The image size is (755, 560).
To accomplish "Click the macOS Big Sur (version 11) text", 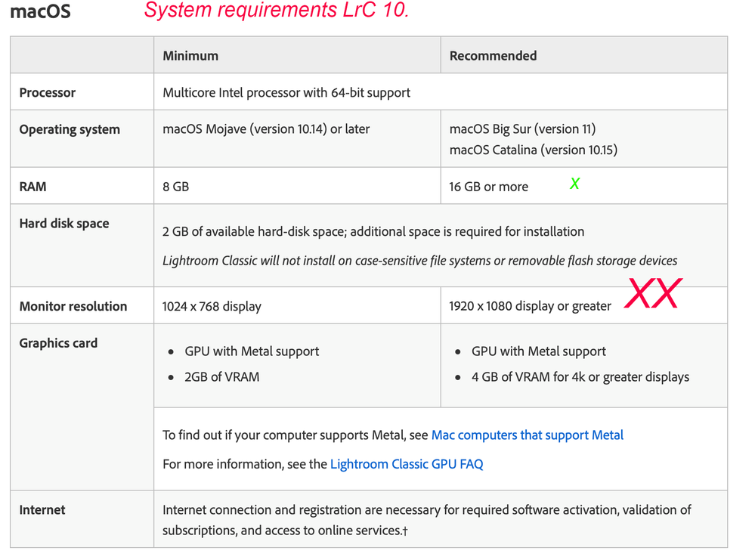I will (x=522, y=129).
